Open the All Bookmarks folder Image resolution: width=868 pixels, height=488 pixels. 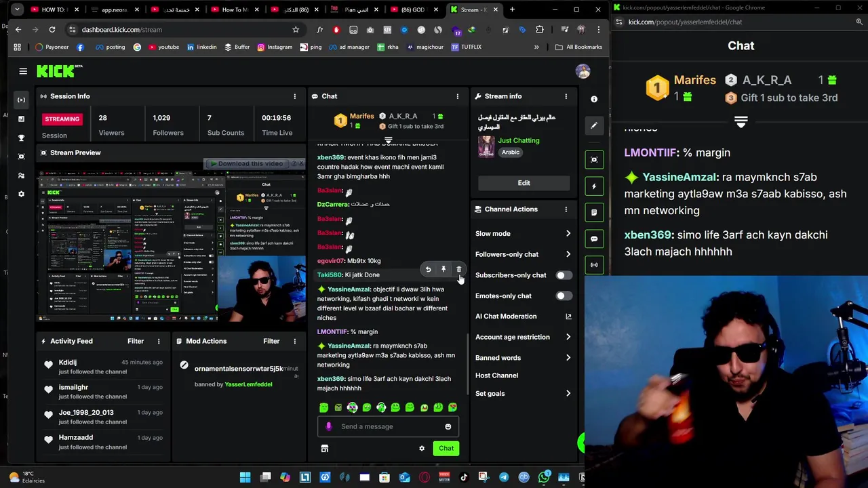point(578,47)
